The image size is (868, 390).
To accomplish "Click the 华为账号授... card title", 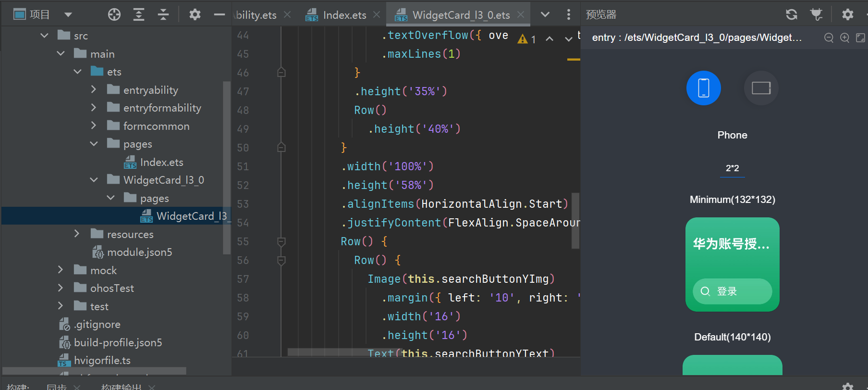I will [731, 244].
